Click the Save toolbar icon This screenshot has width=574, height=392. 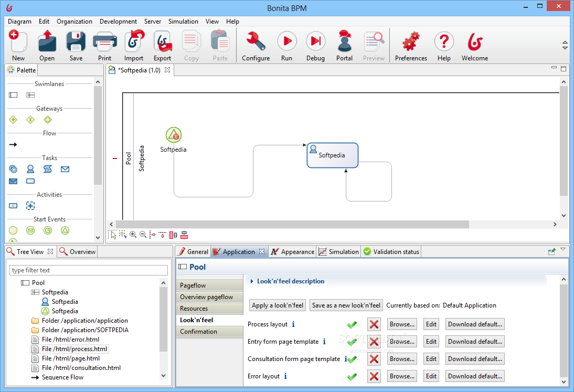(x=76, y=41)
